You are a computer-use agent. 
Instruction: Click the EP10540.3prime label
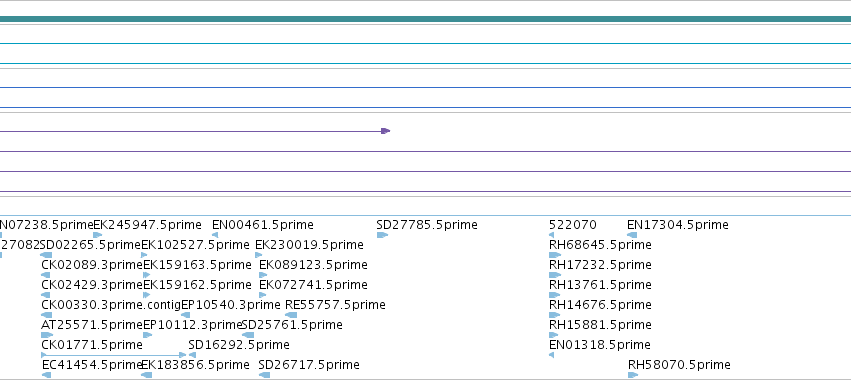pos(231,305)
